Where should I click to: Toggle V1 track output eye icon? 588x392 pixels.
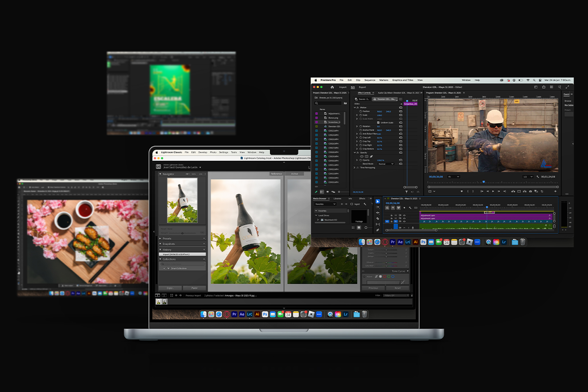tap(404, 221)
